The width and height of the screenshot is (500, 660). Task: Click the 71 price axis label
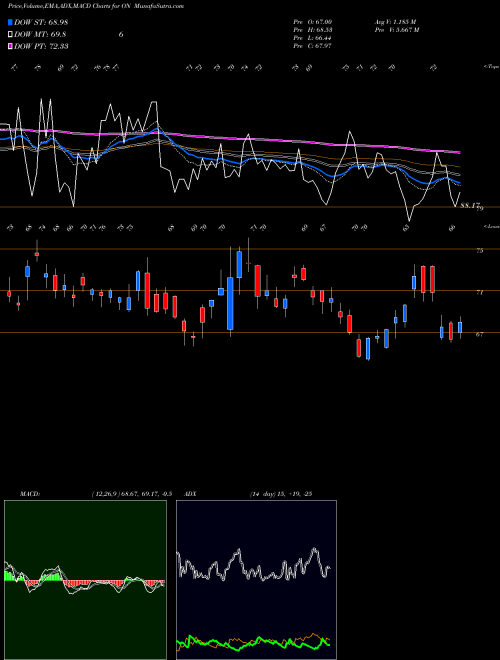(479, 292)
